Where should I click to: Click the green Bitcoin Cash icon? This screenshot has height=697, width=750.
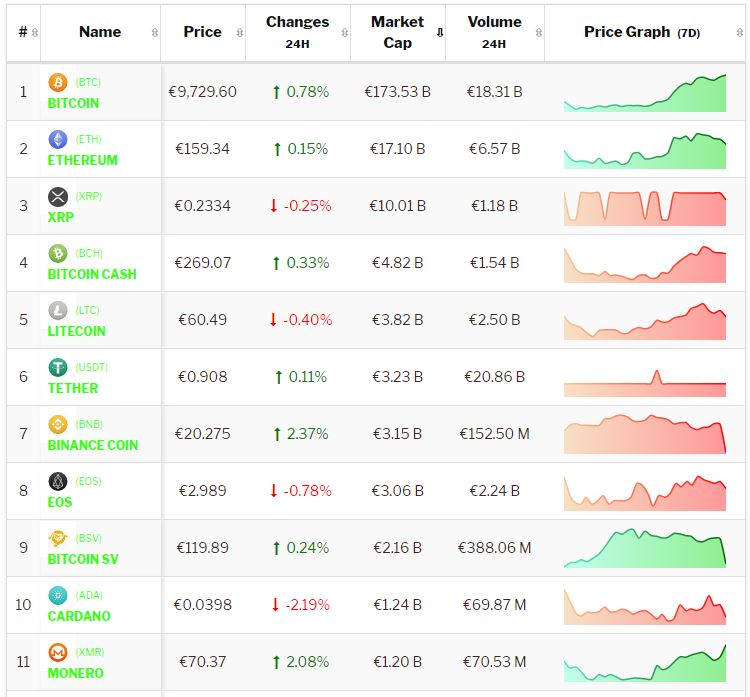pyautogui.click(x=58, y=253)
